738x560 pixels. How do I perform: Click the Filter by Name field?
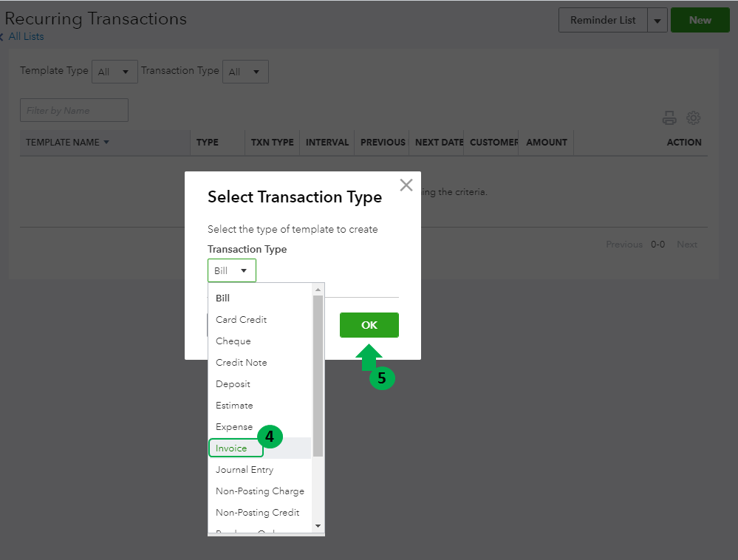click(74, 111)
